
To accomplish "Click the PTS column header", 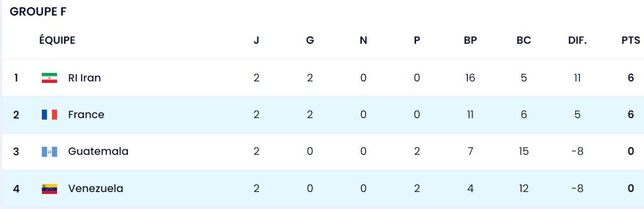I will coord(630,41).
